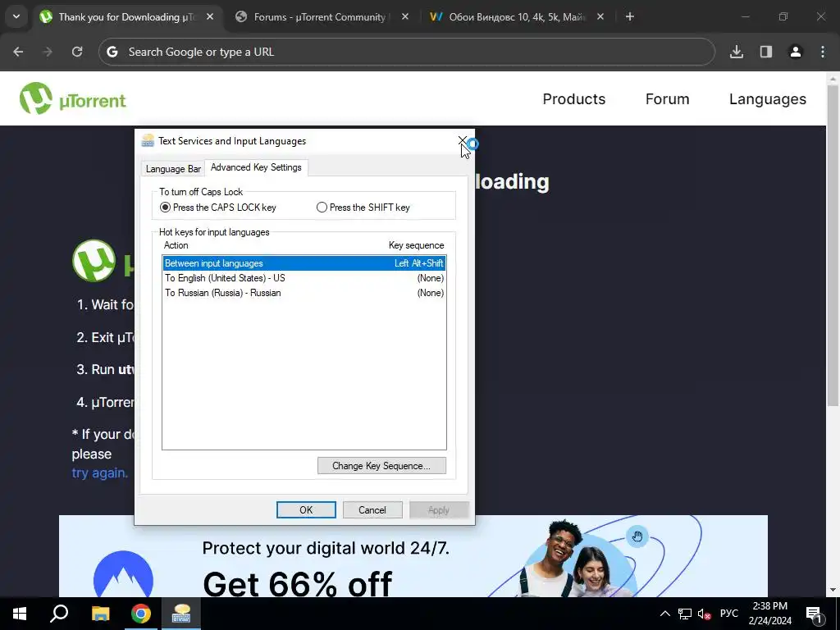840x630 pixels.
Task: Click the NordVPN mountain logo in ad
Action: (x=123, y=573)
